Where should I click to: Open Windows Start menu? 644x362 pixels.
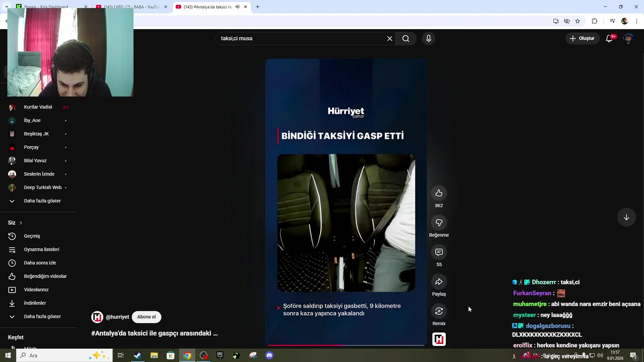pos(8,355)
